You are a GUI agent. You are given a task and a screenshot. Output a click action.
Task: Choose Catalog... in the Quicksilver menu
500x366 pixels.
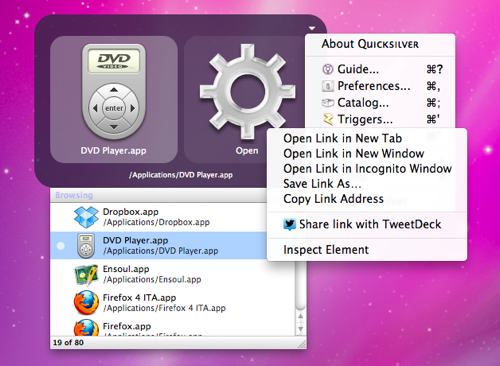(x=380, y=103)
